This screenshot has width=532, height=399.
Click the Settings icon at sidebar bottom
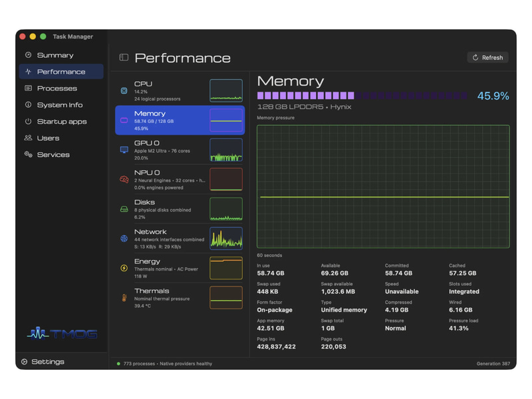pos(25,362)
